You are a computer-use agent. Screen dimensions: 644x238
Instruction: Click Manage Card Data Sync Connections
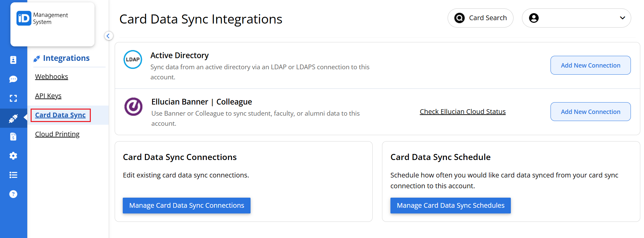pyautogui.click(x=187, y=205)
